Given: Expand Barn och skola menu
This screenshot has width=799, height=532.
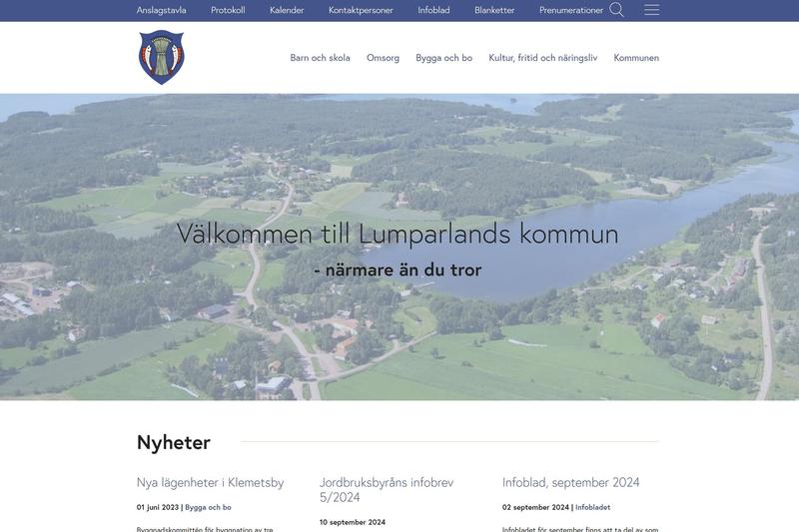Looking at the screenshot, I should 320,58.
